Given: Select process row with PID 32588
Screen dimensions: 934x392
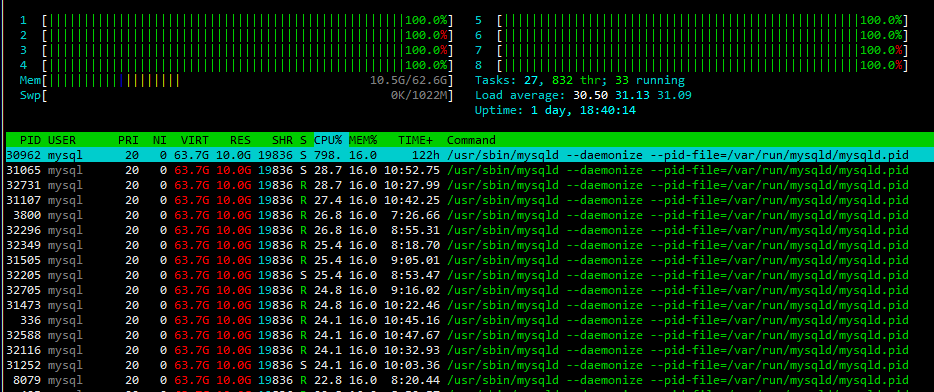Looking at the screenshot, I should coord(457,335).
